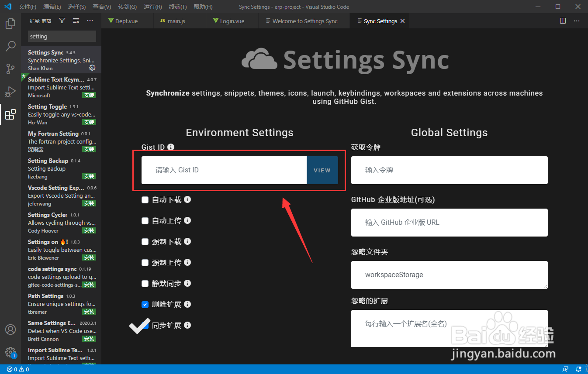Switch to Welcome to Settings Sync tab
The width and height of the screenshot is (588, 374).
pyautogui.click(x=304, y=21)
